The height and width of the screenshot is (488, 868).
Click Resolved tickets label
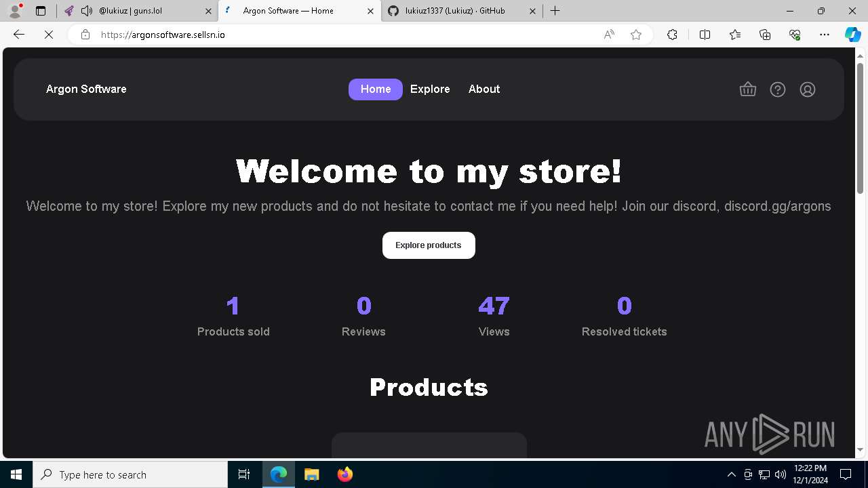click(625, 331)
